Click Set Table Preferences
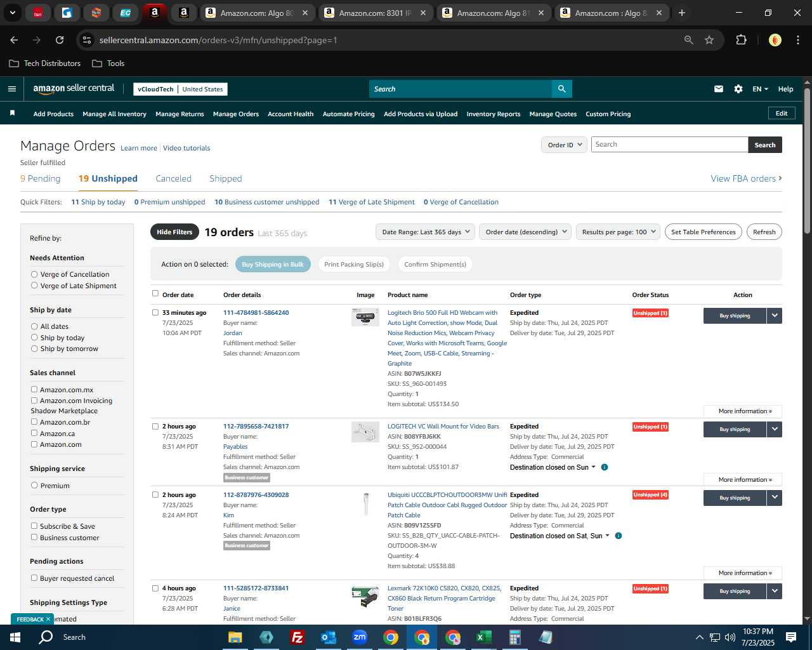Viewport: 812px width, 650px height. [x=704, y=232]
